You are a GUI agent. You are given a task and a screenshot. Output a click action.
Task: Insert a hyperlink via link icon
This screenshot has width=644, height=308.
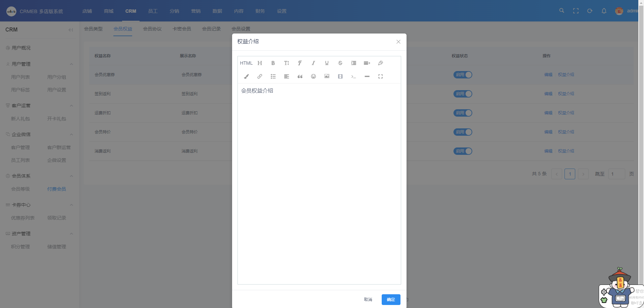260,76
